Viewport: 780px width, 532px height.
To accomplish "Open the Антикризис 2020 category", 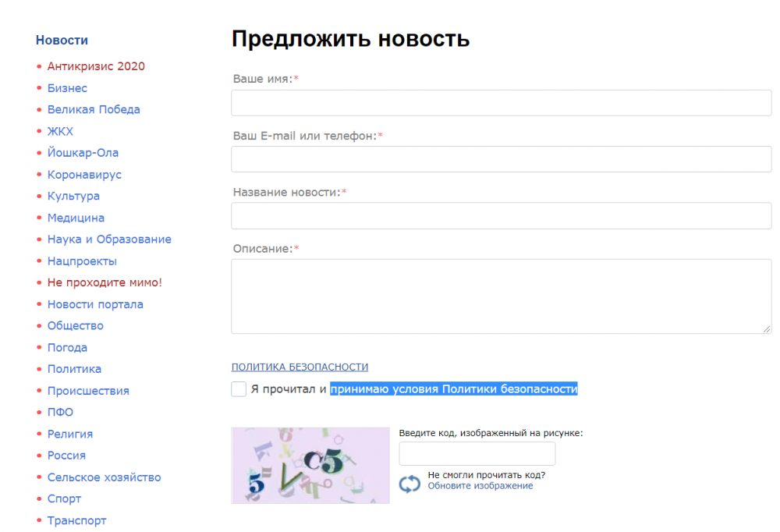I will tap(96, 67).
